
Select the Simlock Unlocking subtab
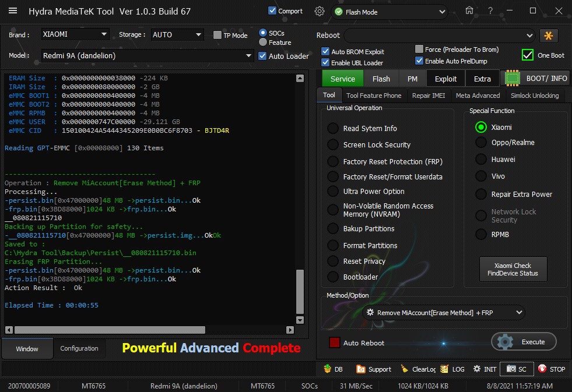(x=535, y=96)
